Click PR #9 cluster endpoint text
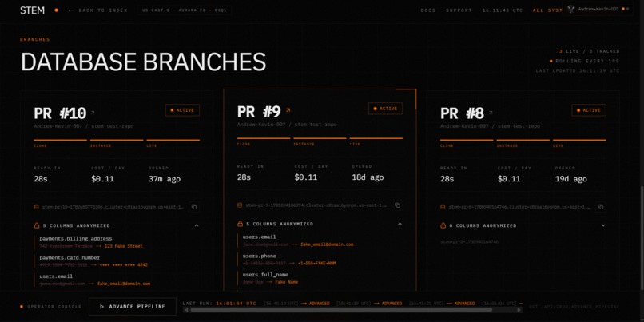Screen dimensions: 644x322 316,205
